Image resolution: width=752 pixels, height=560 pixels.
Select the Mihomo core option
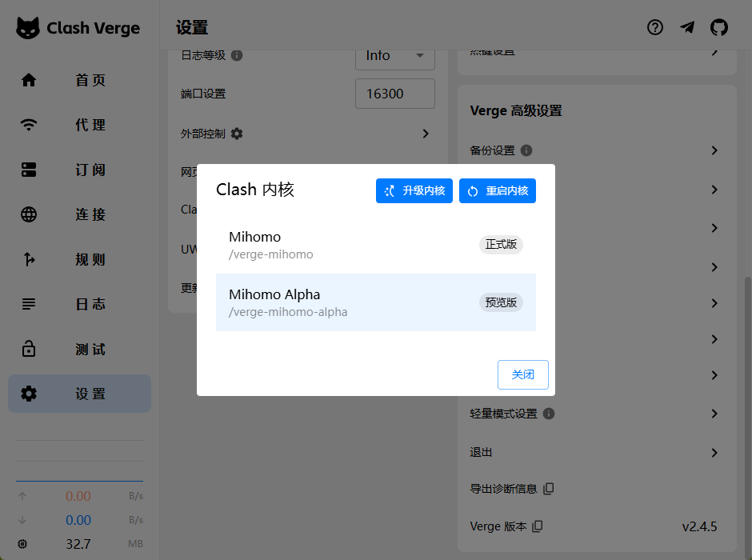coord(375,245)
